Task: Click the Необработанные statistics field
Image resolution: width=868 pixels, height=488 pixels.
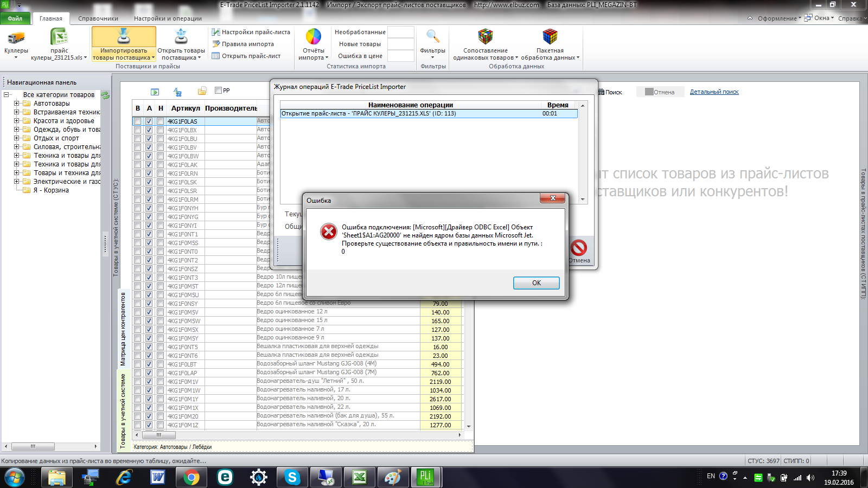Action: coord(401,32)
